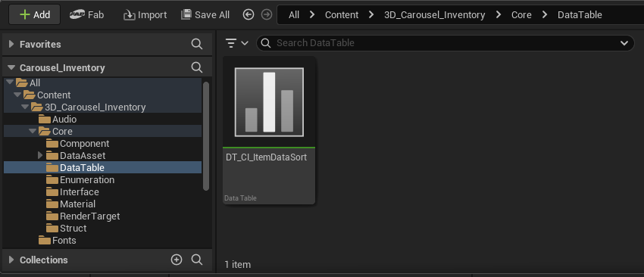Viewport: 644px width, 277px height.
Task: Navigate forward with the right arrow icon
Action: [267, 15]
